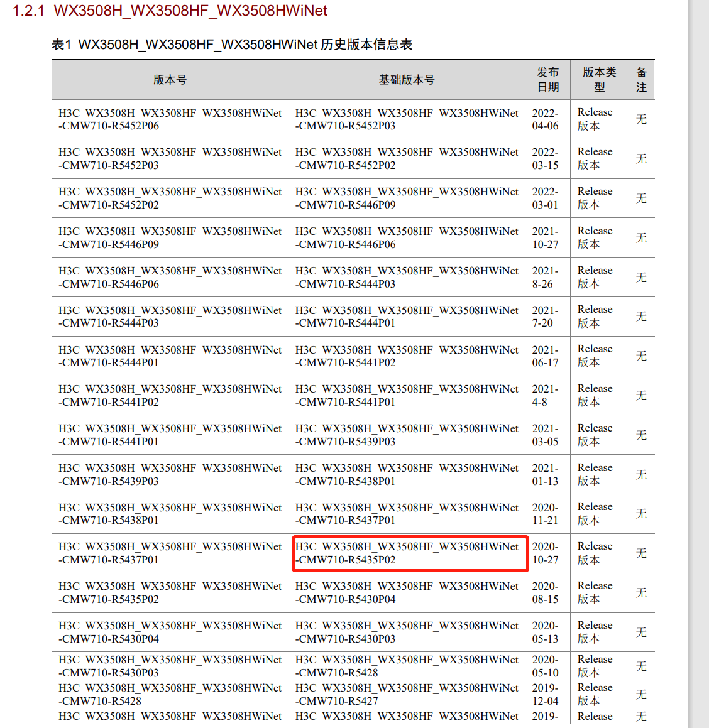Select R5435P02 cell in 版本号 column
Image resolution: width=709 pixels, height=728 pixels.
[170, 593]
